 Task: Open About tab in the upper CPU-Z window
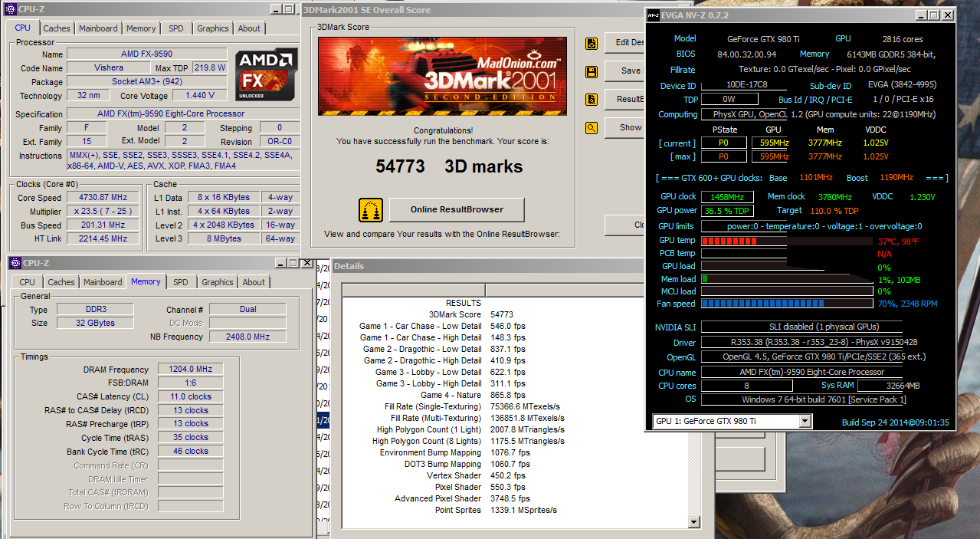[x=249, y=28]
